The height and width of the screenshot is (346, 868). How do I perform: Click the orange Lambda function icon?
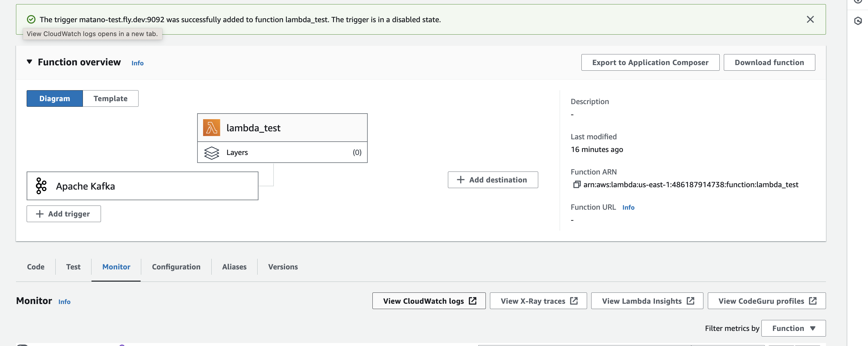pos(211,127)
